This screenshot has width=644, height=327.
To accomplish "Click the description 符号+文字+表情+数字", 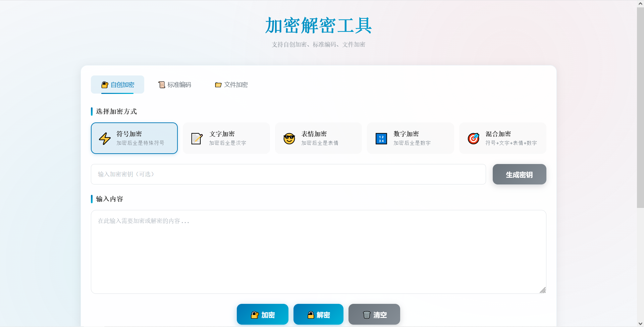I will [x=511, y=143].
